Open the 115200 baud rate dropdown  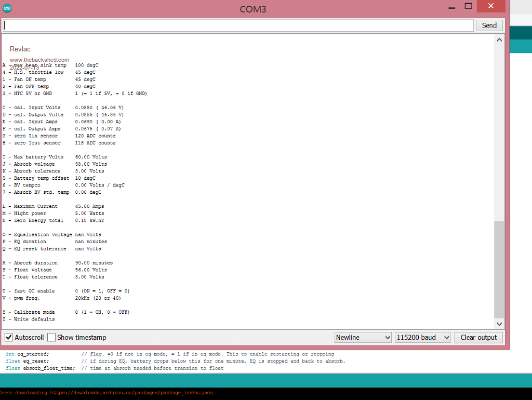(x=423, y=338)
